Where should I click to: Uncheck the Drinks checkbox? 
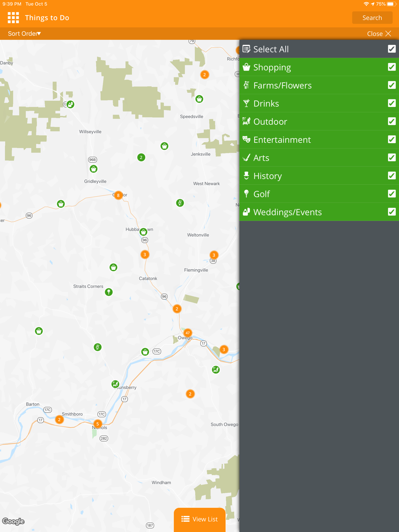point(392,103)
